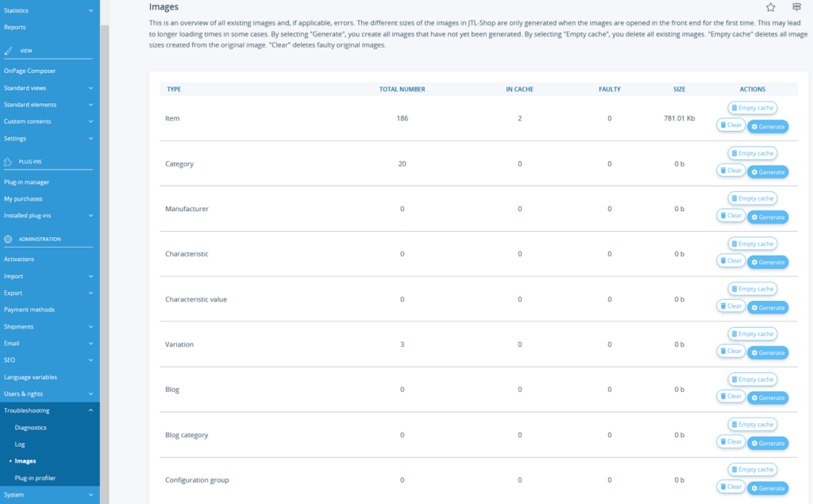Click trash icon on Characteristic Clear button

click(723, 261)
